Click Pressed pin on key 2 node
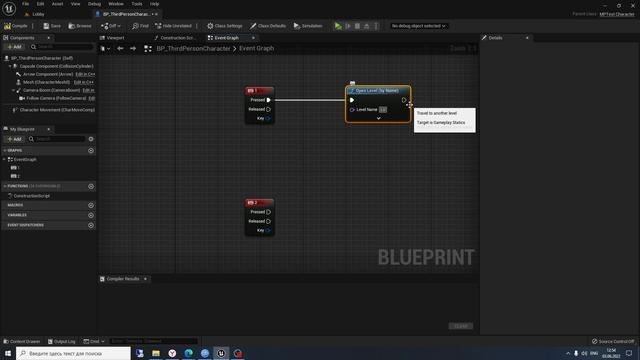This screenshot has width=640, height=360. click(x=269, y=212)
